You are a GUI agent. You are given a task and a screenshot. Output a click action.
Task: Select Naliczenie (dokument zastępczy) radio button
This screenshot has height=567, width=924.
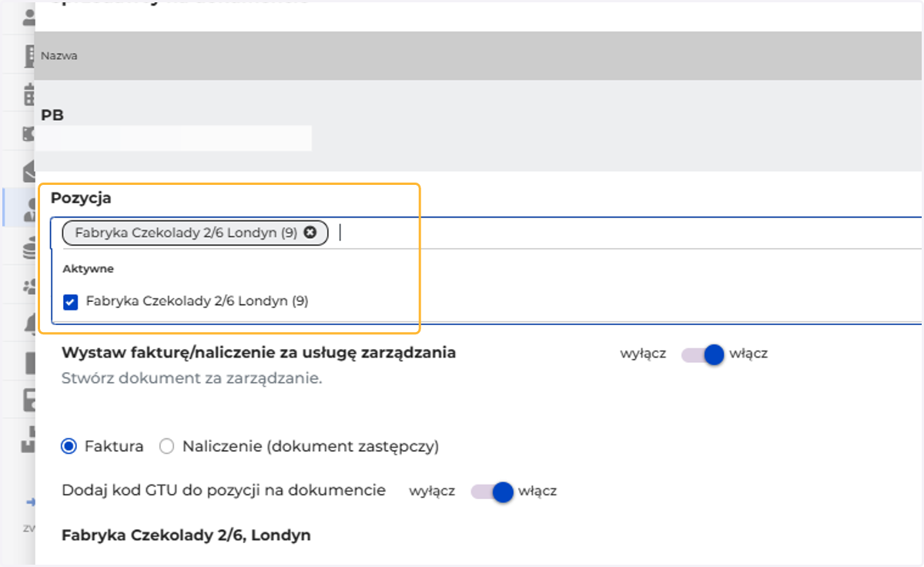[167, 446]
